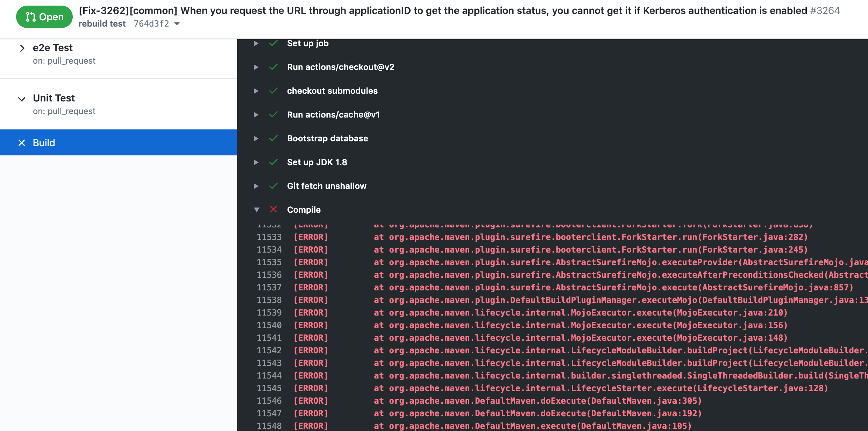Click the red X icon beside Compile
The height and width of the screenshot is (431, 868).
coord(273,209)
